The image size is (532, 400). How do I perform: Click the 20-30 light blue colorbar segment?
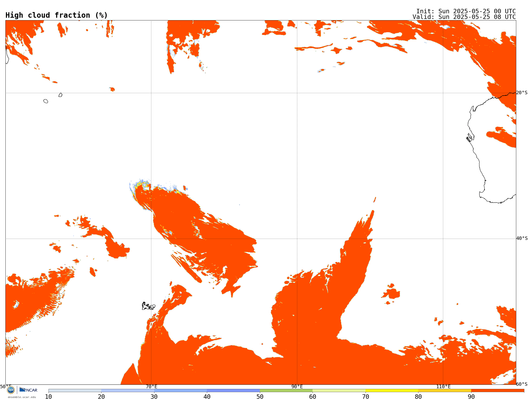point(128,391)
